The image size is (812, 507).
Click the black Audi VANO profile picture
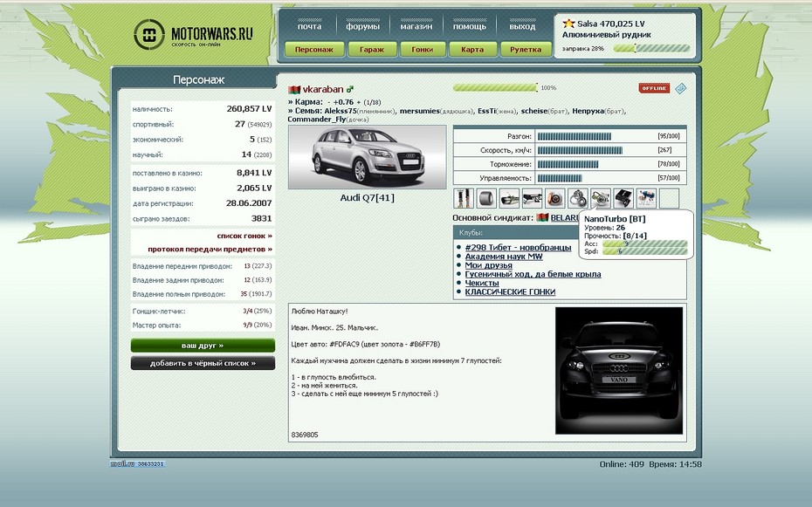[619, 370]
